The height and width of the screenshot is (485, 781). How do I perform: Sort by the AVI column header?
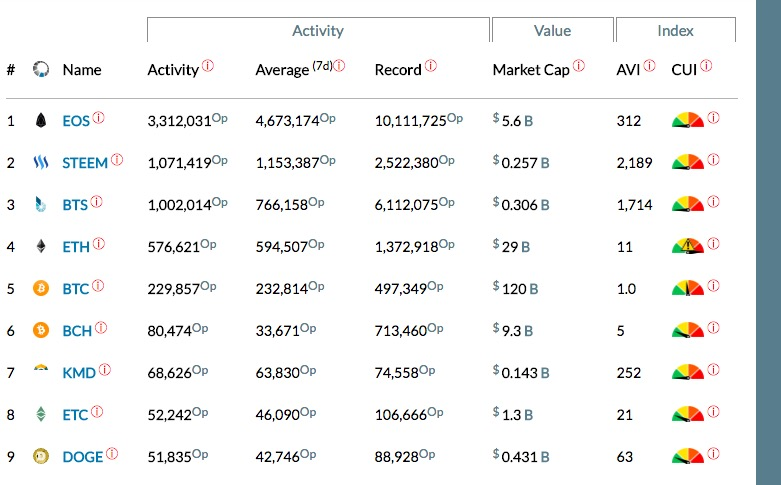coord(629,70)
